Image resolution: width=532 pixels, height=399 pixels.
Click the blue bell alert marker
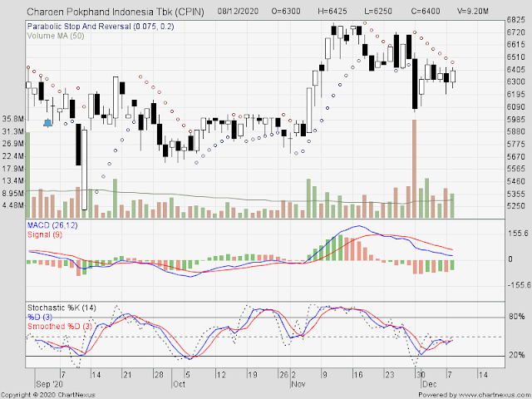pos(48,123)
